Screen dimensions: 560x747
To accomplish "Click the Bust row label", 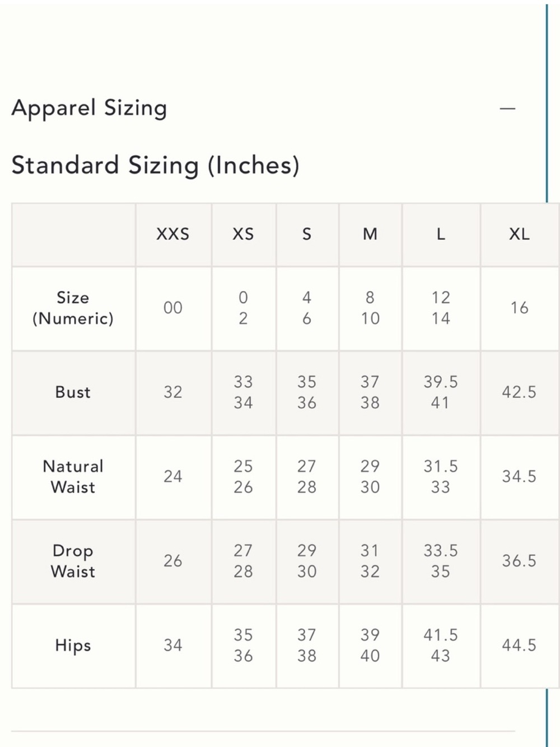I will click(73, 392).
